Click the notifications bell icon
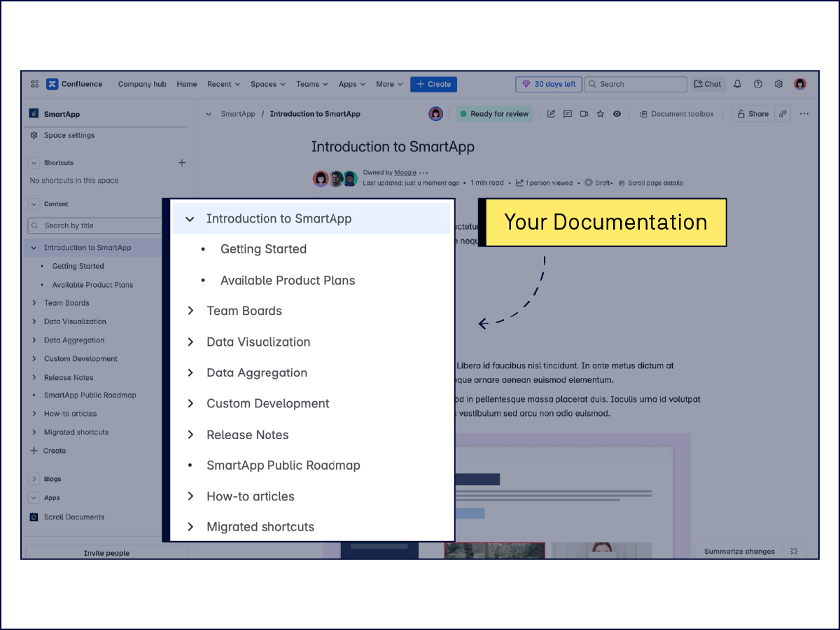The image size is (840, 630). pos(737,84)
